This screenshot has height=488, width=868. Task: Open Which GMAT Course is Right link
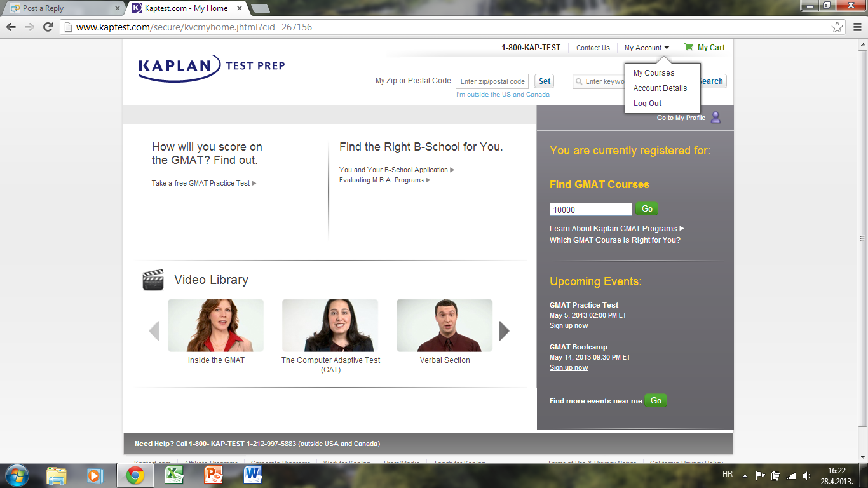point(615,240)
